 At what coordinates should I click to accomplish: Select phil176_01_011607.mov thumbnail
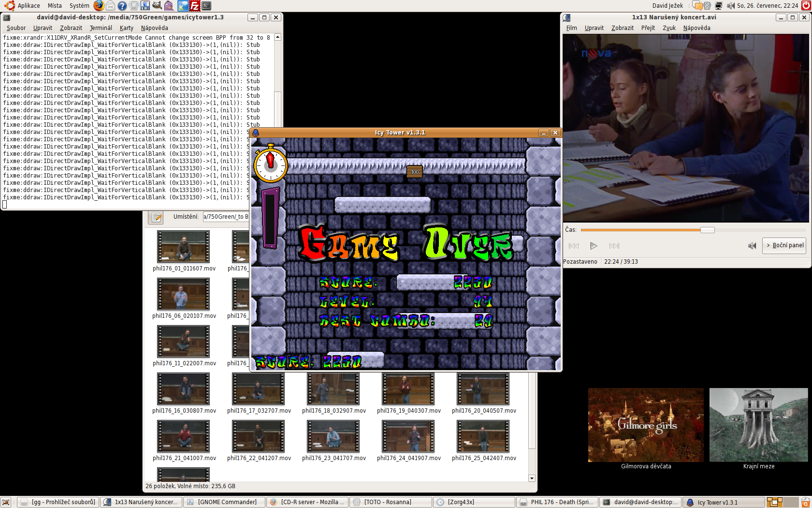184,246
